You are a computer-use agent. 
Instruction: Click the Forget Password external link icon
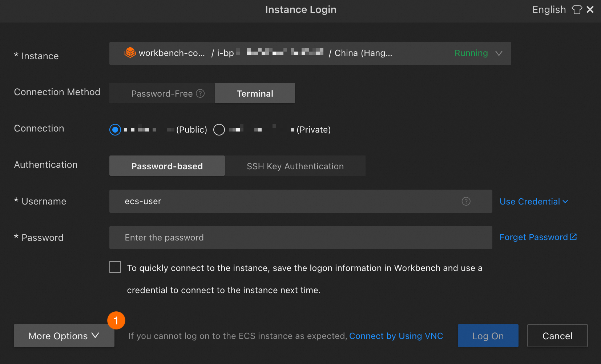tap(573, 237)
